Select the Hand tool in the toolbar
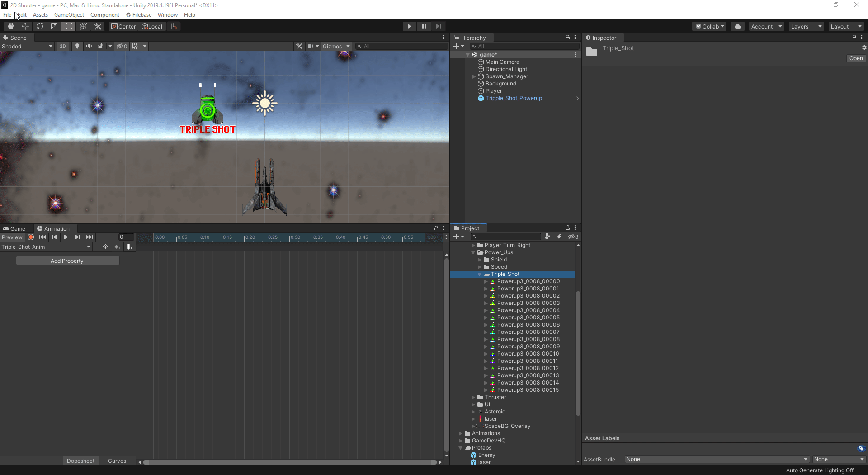This screenshot has width=868, height=475. [x=11, y=26]
